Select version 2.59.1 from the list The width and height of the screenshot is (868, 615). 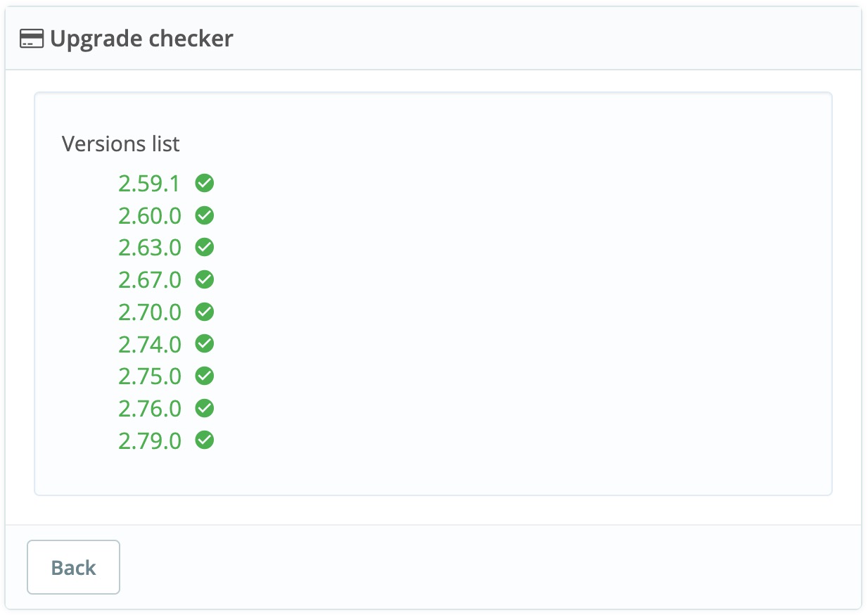149,183
